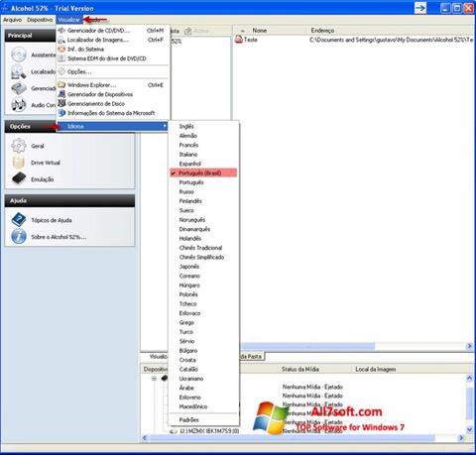Viewport: 476px width, 455px height.
Task: Click the Gerenciador de Dispositivos icon
Action: (61, 94)
